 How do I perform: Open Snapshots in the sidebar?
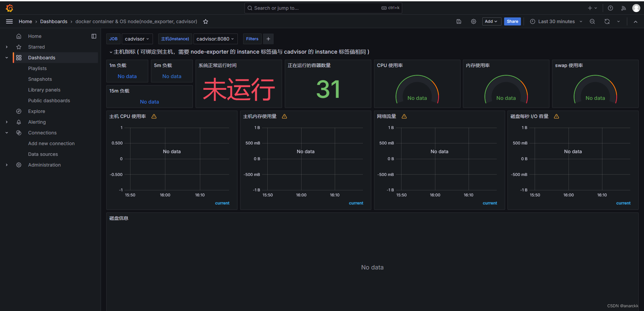coord(40,79)
